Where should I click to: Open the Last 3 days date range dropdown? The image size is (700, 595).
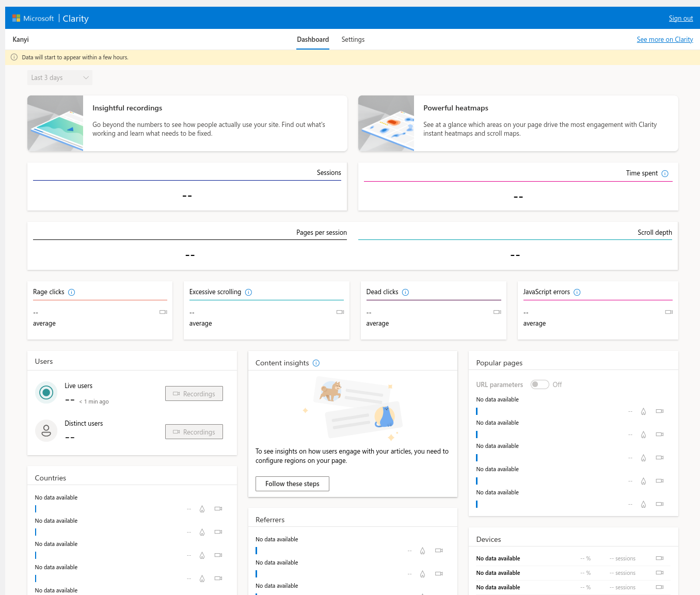pyautogui.click(x=60, y=77)
